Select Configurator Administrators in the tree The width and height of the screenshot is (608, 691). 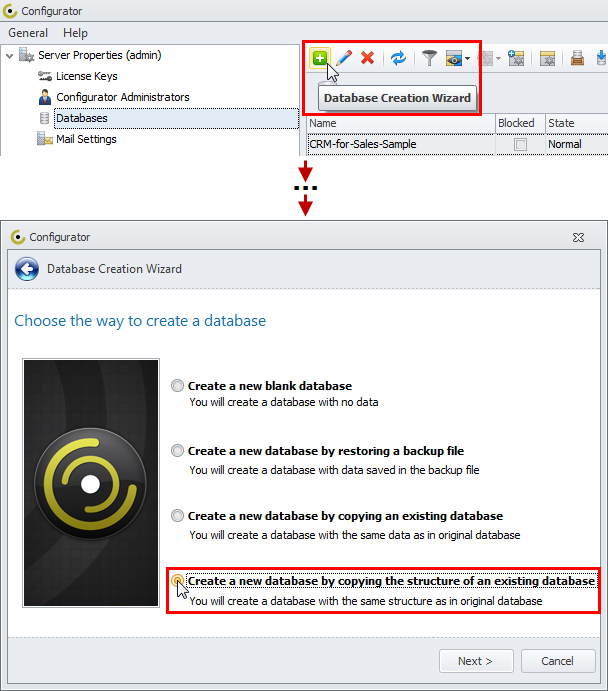tap(123, 97)
